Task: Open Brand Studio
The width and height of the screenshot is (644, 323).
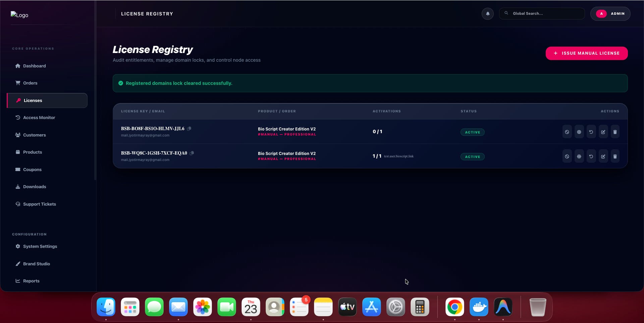Action: (x=47, y=264)
